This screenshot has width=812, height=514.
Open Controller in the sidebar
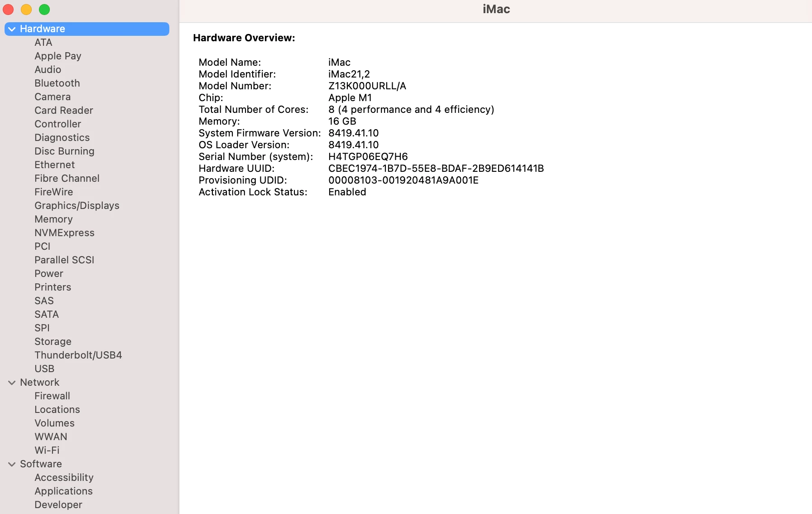[58, 124]
